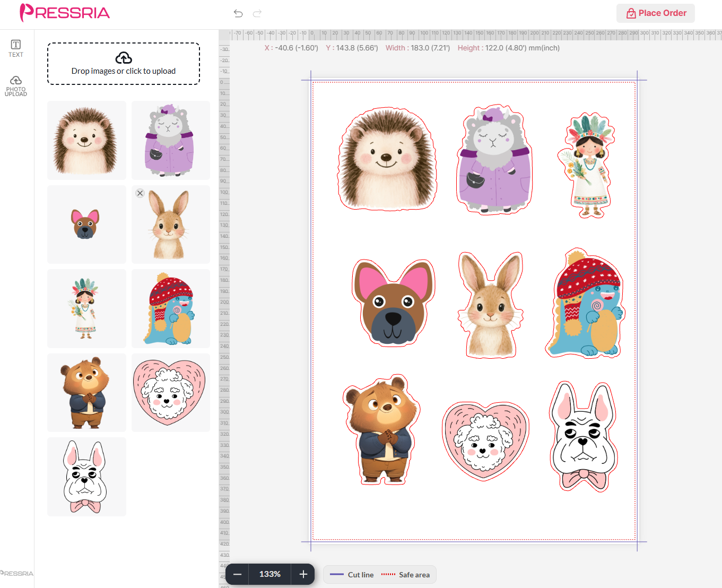The height and width of the screenshot is (588, 722).
Task: Select the rabbit thumbnail in library
Action: click(171, 224)
